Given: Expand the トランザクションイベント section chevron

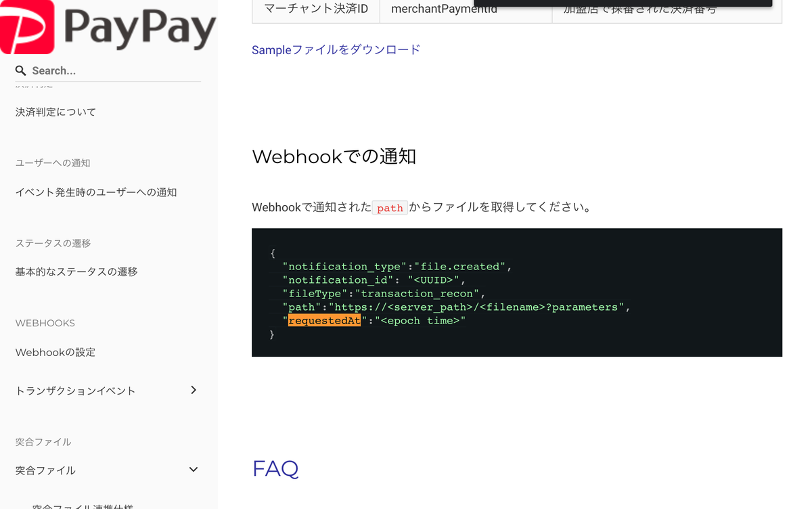Looking at the screenshot, I should point(194,390).
